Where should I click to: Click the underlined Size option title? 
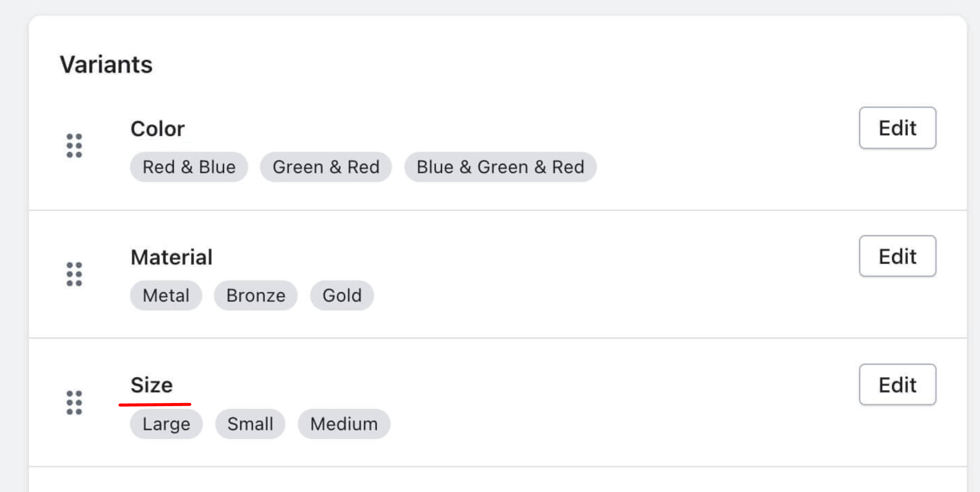click(x=152, y=384)
